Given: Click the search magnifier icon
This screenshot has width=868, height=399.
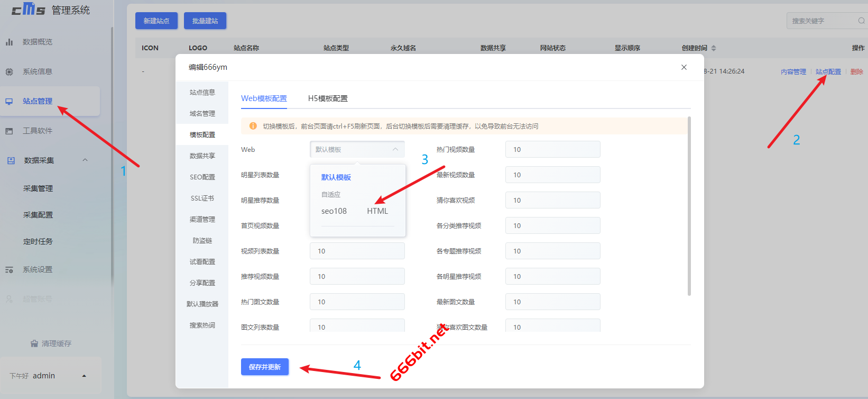Looking at the screenshot, I should tap(861, 21).
